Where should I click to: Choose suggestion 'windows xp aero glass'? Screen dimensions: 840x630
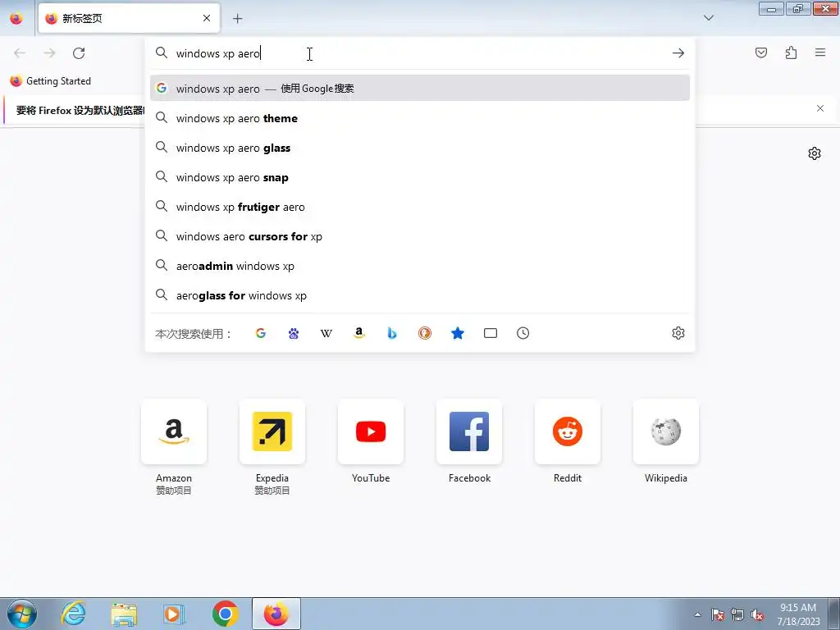tap(420, 148)
